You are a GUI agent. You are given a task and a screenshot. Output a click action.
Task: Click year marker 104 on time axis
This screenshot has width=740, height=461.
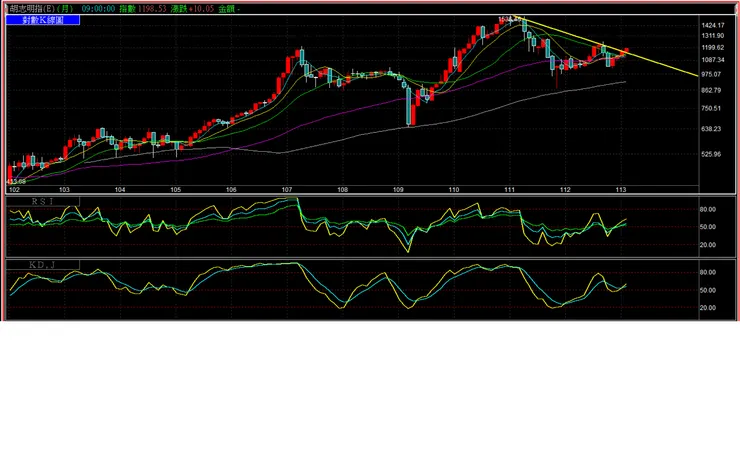pyautogui.click(x=120, y=190)
